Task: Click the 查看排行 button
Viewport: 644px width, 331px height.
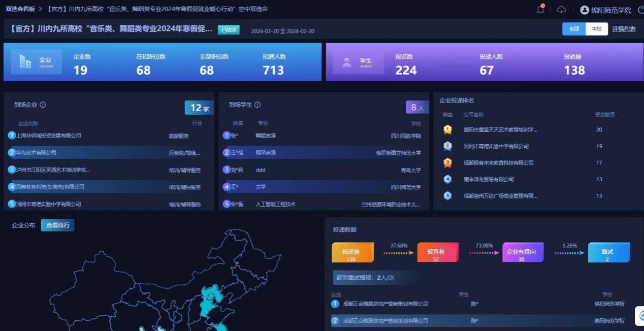Action: (x=57, y=225)
